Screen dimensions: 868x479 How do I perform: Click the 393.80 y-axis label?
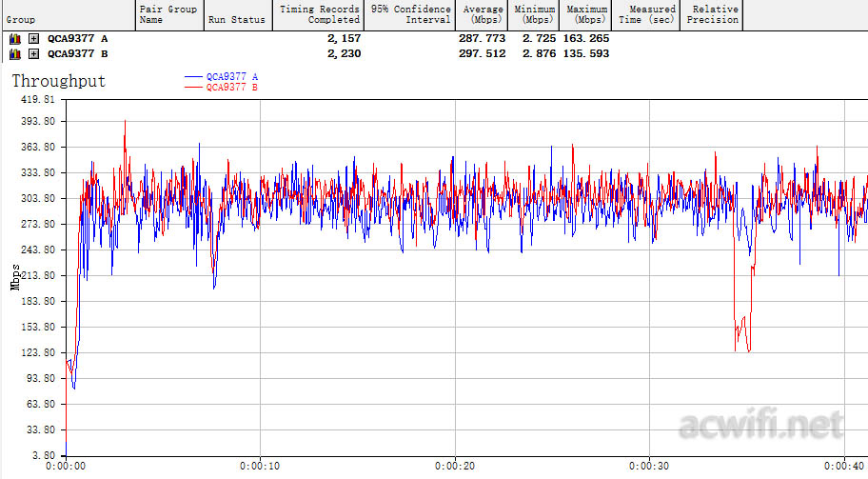pyautogui.click(x=38, y=121)
